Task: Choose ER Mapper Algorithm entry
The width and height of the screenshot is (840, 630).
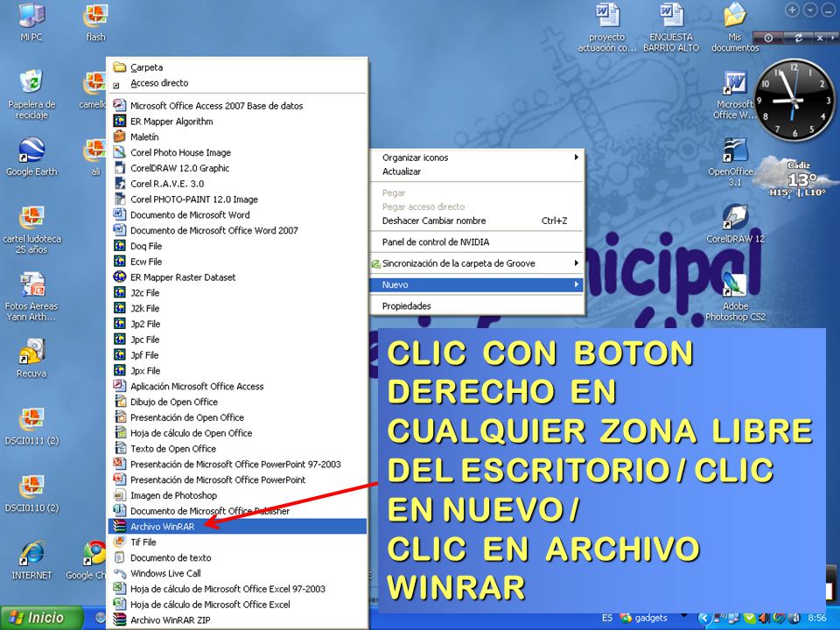Action: pos(237,122)
